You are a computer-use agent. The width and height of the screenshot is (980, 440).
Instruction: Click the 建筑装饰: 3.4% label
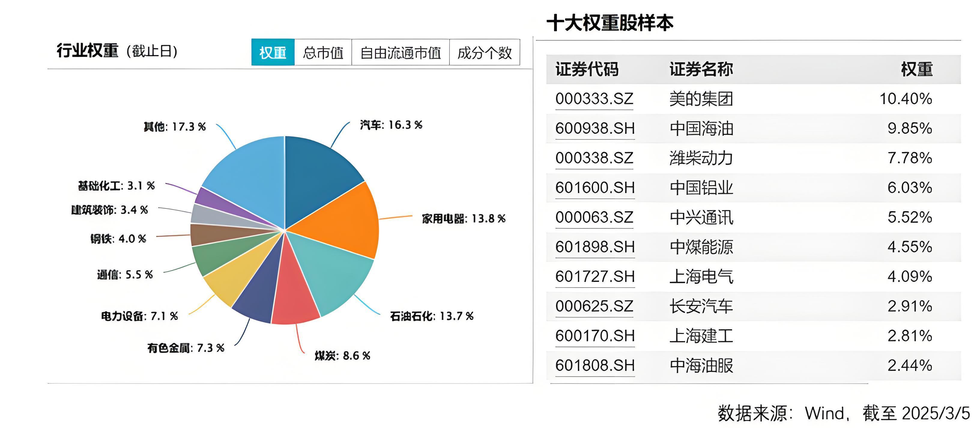coord(110,210)
